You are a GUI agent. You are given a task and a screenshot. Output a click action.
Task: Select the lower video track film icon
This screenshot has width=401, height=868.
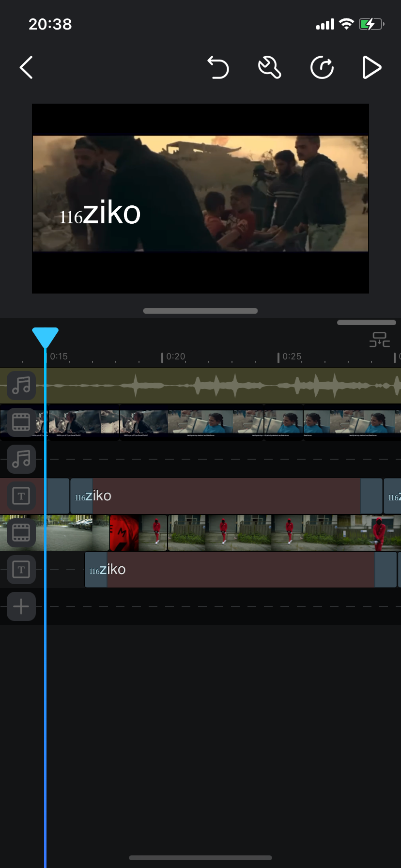pyautogui.click(x=21, y=533)
